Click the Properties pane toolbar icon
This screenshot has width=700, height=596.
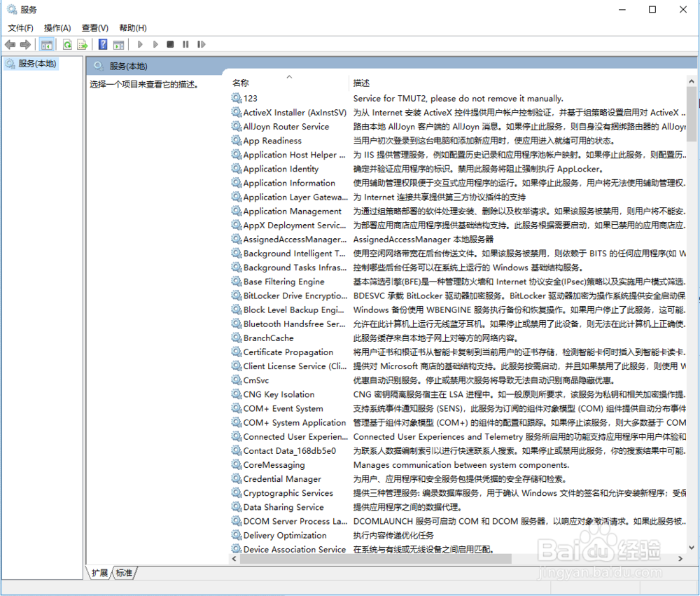119,44
